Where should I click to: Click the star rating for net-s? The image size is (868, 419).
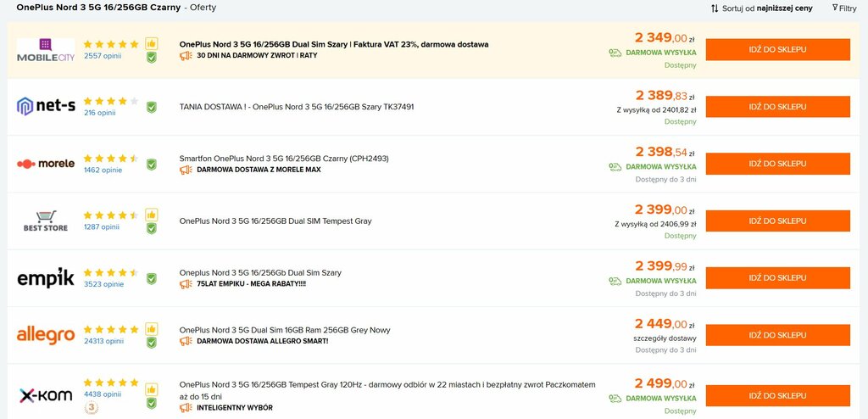(x=111, y=101)
